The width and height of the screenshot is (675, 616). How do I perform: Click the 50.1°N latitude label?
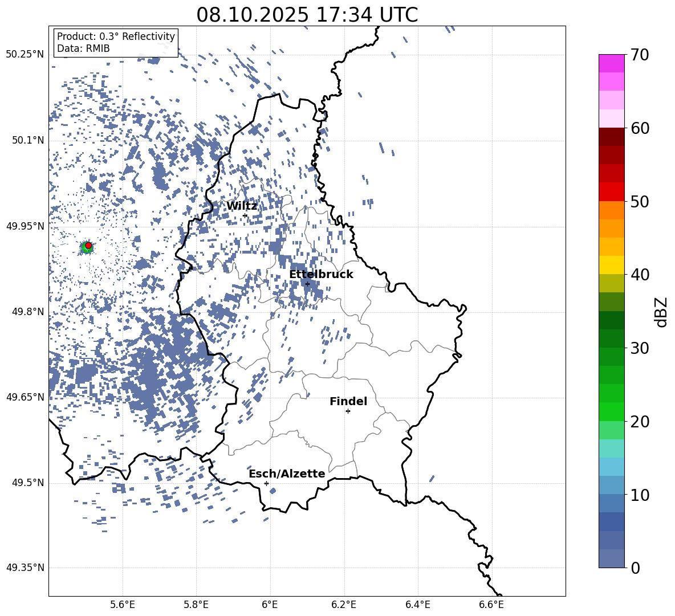27,141
